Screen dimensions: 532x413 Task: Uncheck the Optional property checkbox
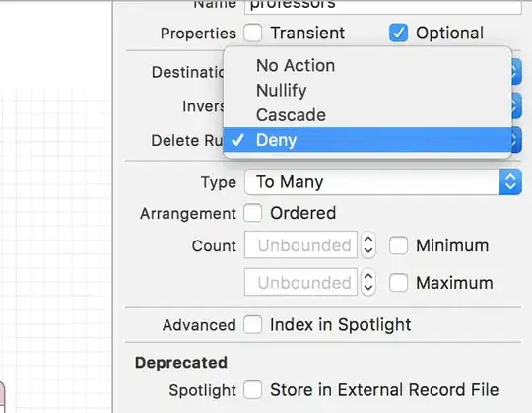(398, 33)
